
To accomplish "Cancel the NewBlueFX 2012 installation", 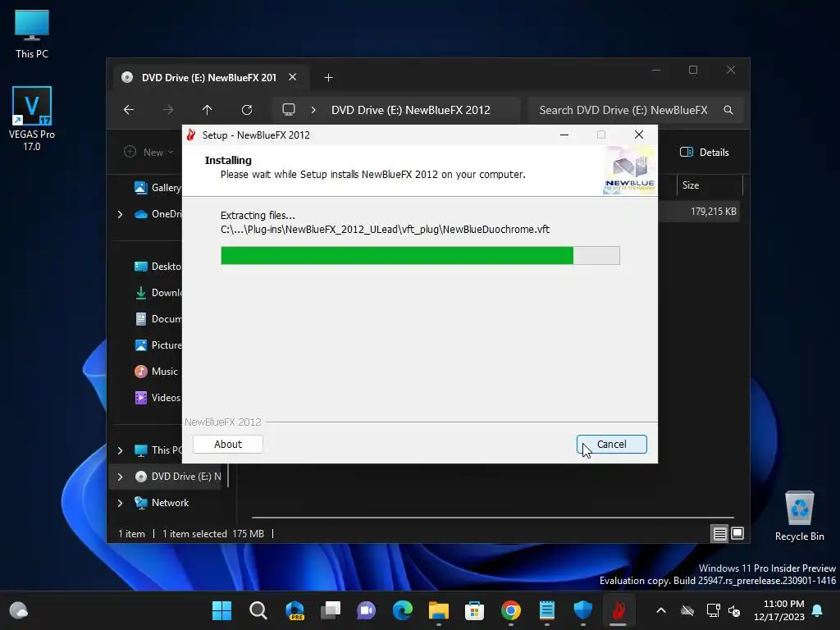I will click(611, 444).
